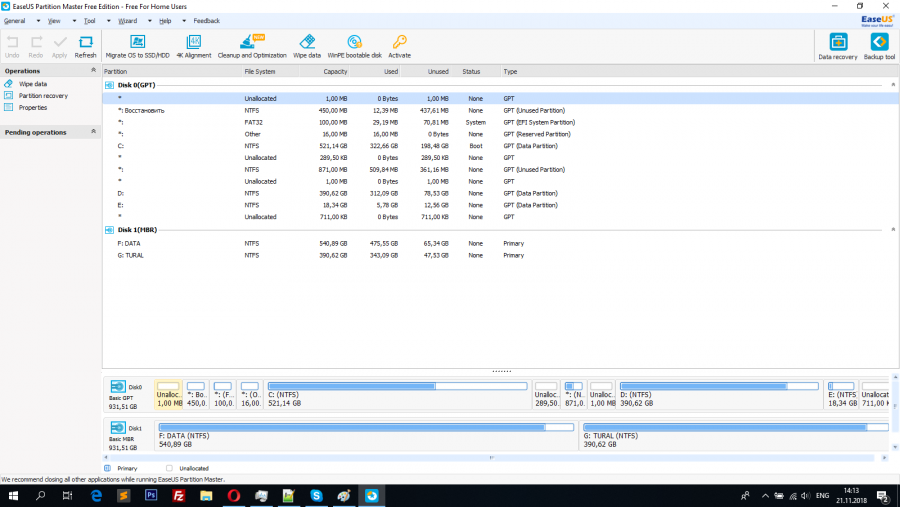Open Skype from the taskbar
The width and height of the screenshot is (900, 507).
(x=316, y=495)
